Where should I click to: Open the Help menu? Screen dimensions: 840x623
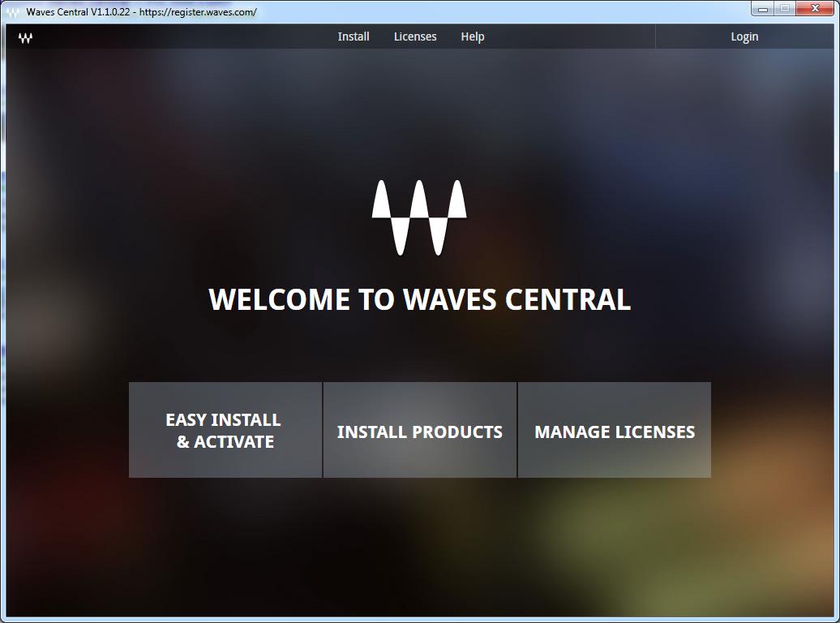tap(473, 37)
